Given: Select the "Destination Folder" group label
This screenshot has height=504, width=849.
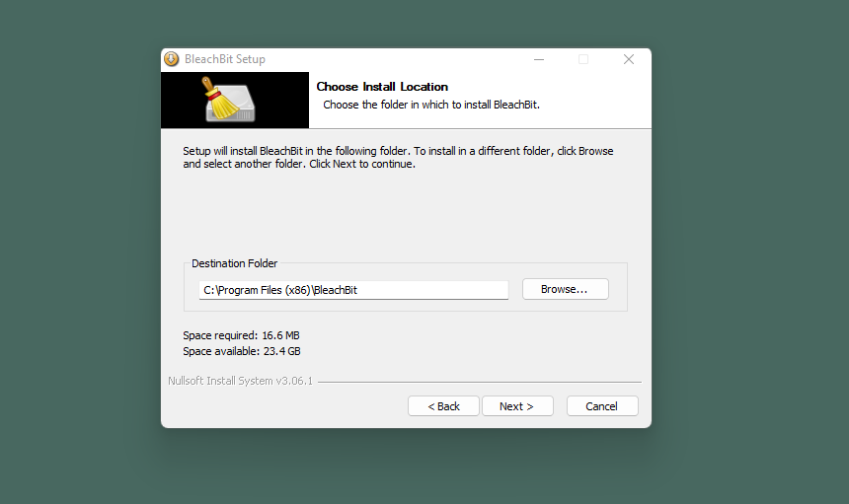Looking at the screenshot, I should point(235,263).
